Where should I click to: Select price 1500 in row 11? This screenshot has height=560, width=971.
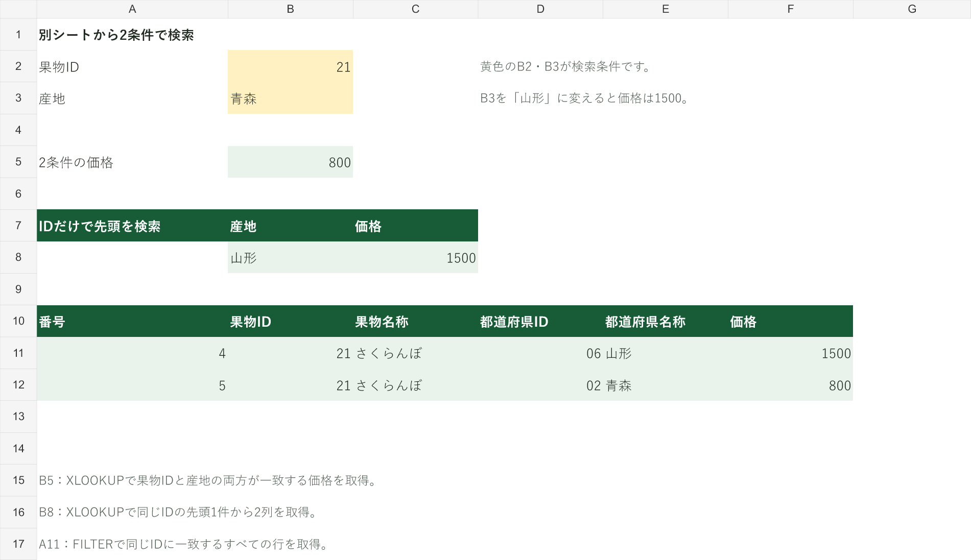[790, 353]
